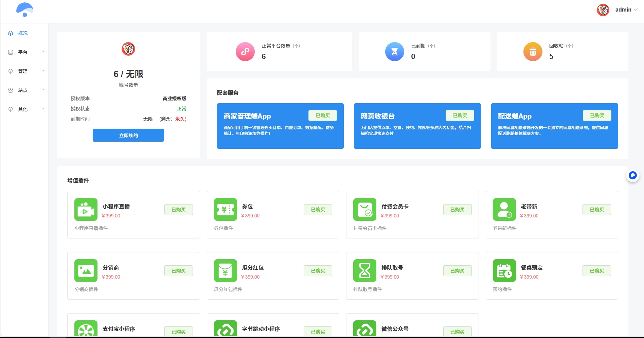Click 已购买 for 排队取号
Image resolution: width=644 pixels, height=338 pixels.
(458, 271)
